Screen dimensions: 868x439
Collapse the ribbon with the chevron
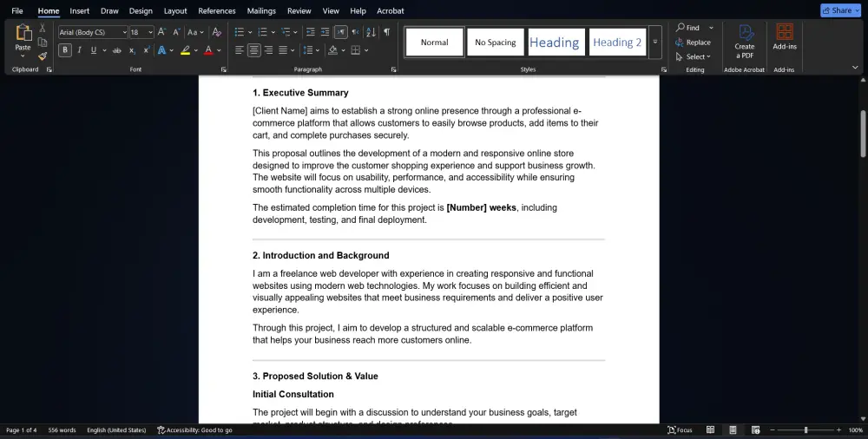[855, 68]
